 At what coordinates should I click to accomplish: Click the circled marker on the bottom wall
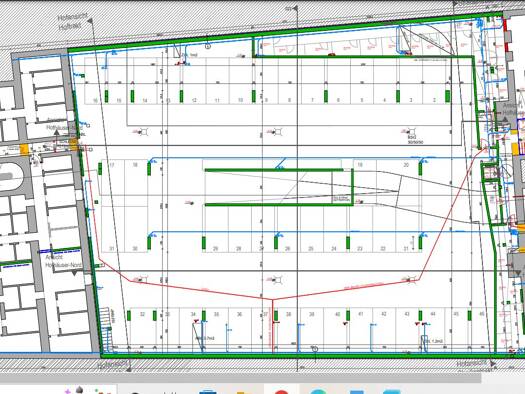click(315, 349)
